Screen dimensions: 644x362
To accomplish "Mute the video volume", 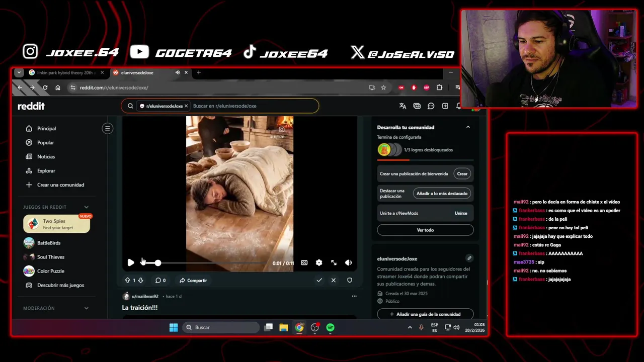I will [x=348, y=262].
